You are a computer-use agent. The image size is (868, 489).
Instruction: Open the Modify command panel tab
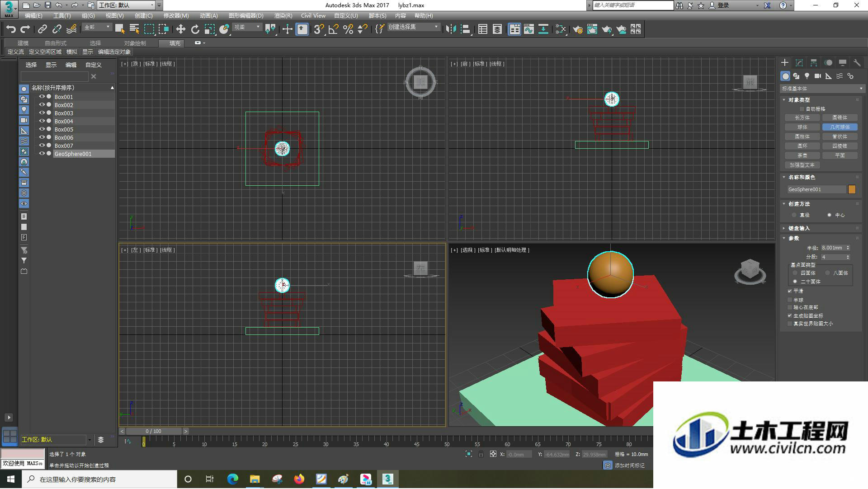[799, 63]
